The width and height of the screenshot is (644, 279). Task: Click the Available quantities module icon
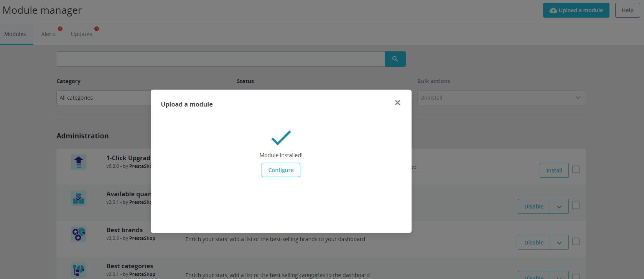[x=79, y=198]
